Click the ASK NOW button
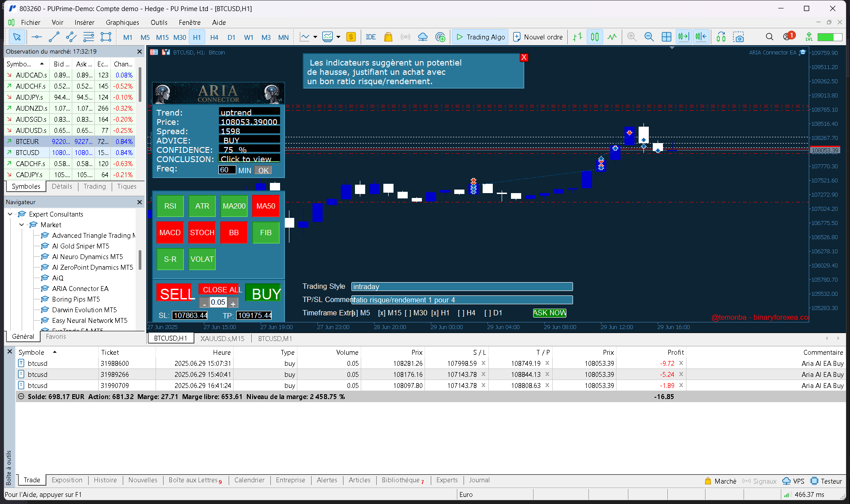Screen dimensions: 850x504 click(550, 313)
